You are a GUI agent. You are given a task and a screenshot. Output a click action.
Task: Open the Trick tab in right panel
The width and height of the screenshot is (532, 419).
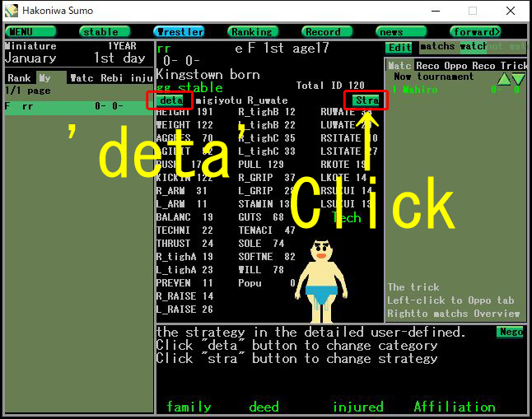(513, 66)
